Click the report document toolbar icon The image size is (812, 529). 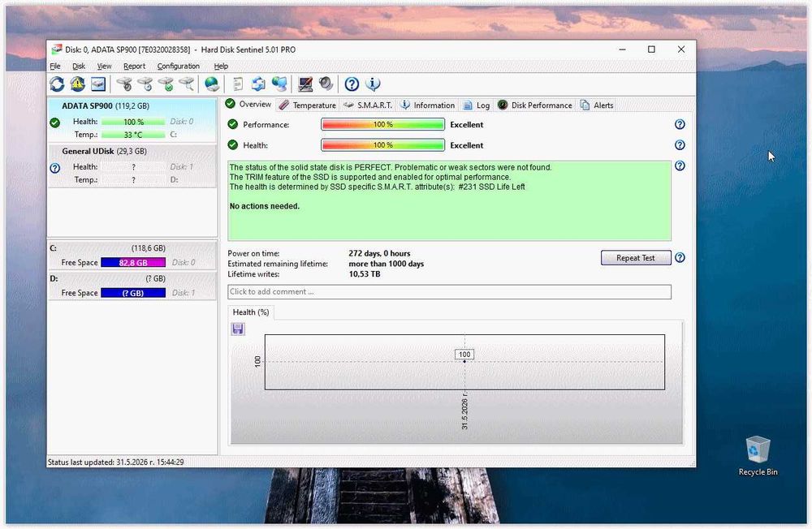pos(238,84)
